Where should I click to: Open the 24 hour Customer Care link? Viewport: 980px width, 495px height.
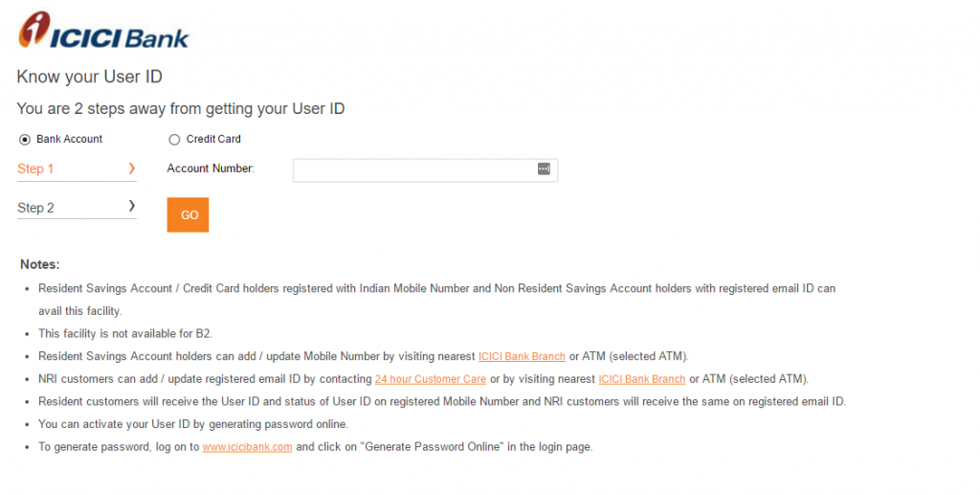[431, 379]
